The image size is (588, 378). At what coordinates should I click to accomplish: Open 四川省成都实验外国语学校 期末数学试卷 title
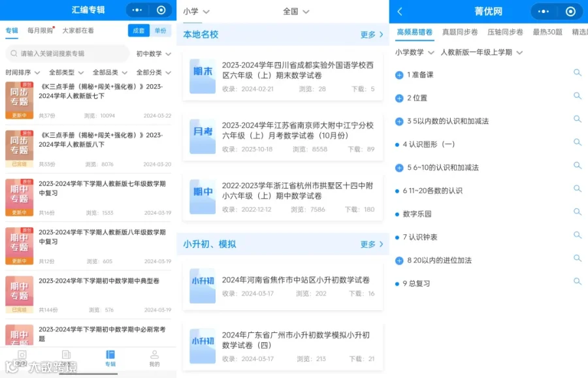point(298,70)
